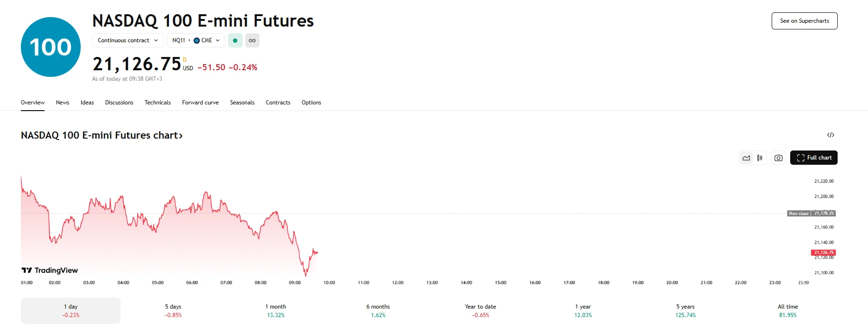Open embed code via the code icon
This screenshot has width=868, height=329.
831,135
